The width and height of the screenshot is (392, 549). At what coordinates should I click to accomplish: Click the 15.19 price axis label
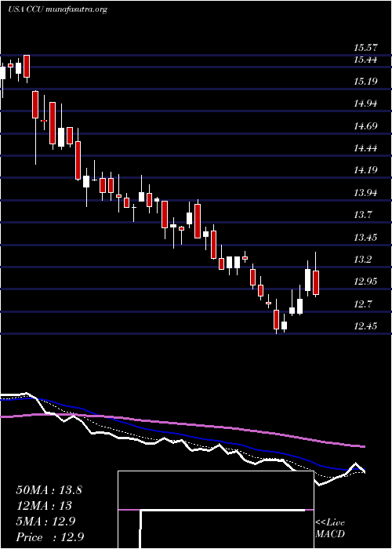coord(365,82)
